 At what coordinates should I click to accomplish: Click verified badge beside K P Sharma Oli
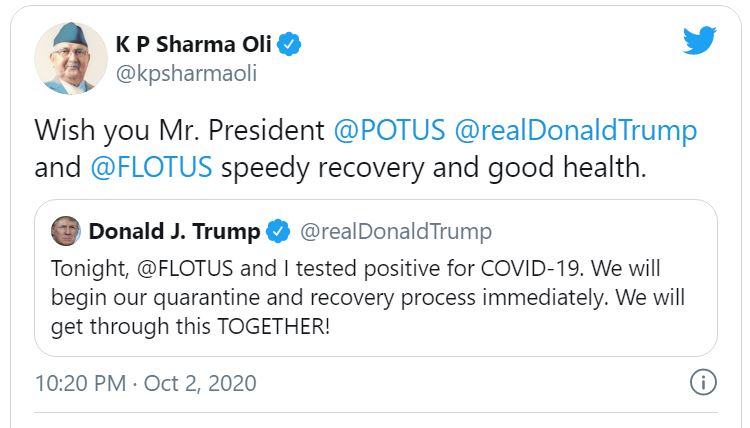[x=290, y=44]
